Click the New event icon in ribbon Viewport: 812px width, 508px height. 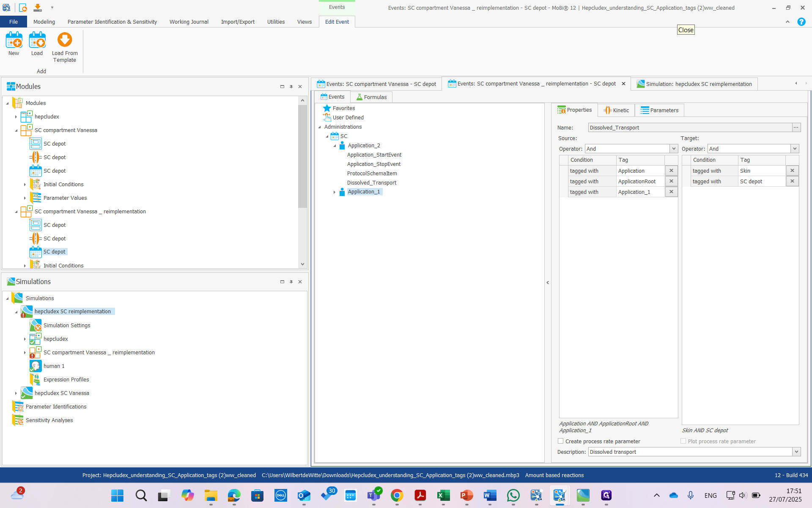14,41
